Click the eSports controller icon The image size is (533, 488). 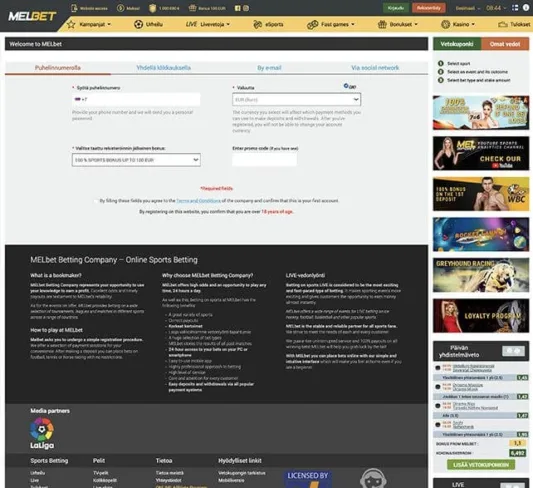click(258, 24)
